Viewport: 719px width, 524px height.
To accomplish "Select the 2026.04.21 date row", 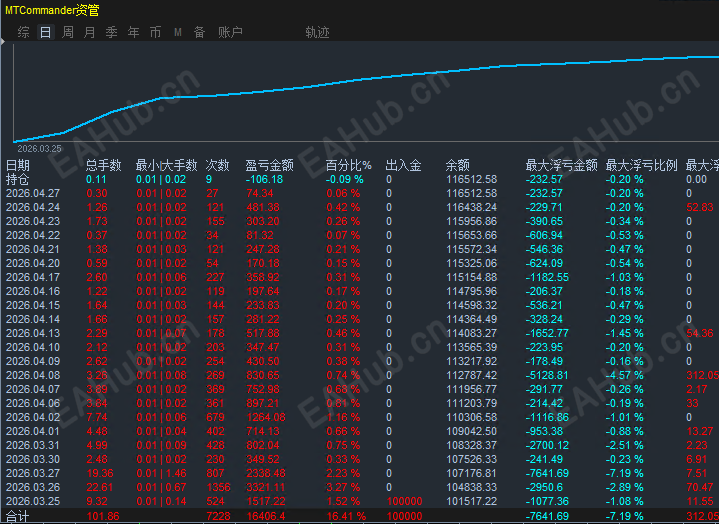I will 360,249.
